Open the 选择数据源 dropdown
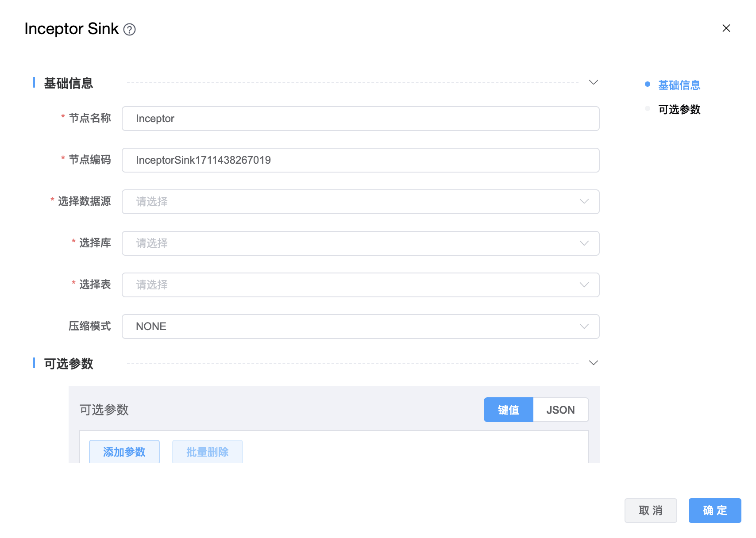 (x=360, y=202)
